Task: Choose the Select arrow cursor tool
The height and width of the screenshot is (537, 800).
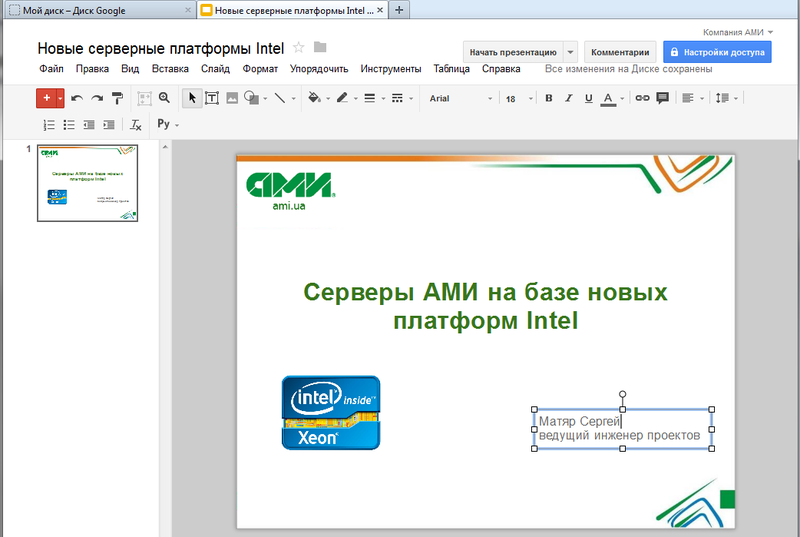Action: pyautogui.click(x=192, y=98)
